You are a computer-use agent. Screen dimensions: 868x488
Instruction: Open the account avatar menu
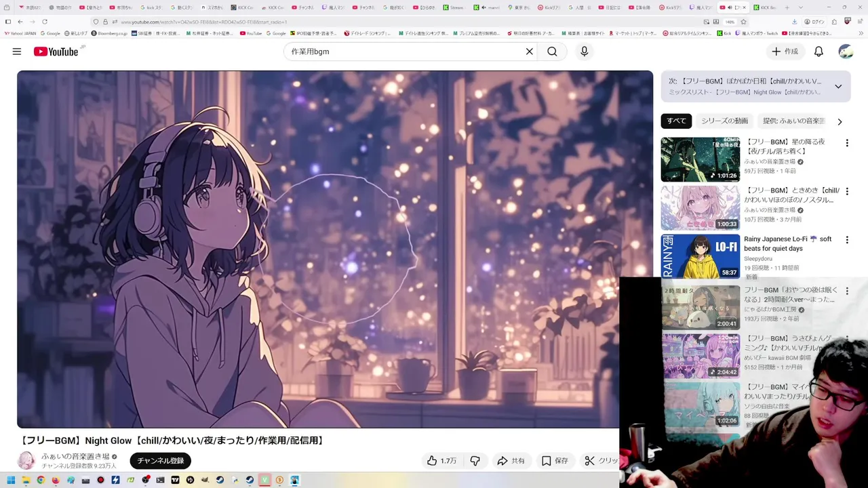pos(846,52)
